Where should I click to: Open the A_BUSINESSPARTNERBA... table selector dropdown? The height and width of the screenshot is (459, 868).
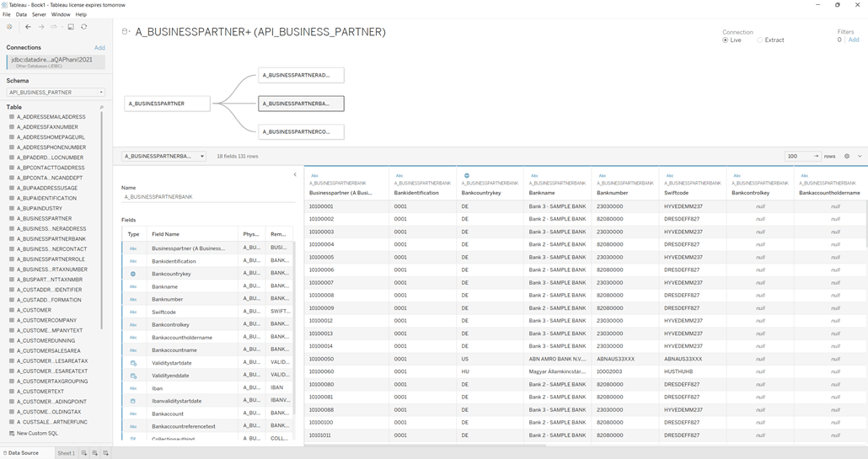[x=164, y=156]
